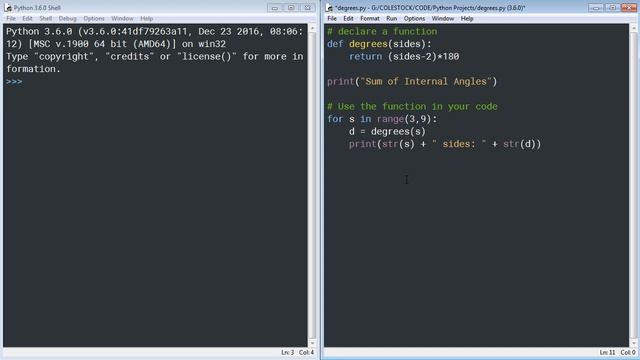This screenshot has width=640, height=360.
Task: Open Shell menu in Python Shell window
Action: (45, 18)
